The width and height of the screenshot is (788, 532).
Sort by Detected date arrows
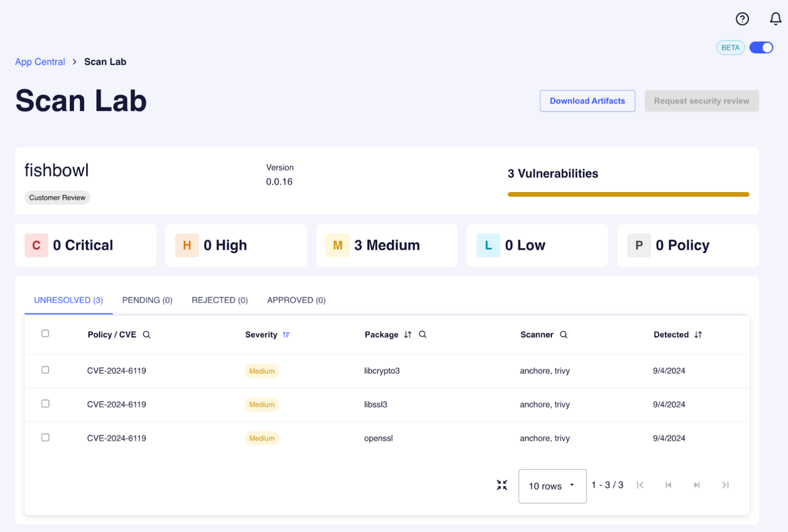pos(698,335)
